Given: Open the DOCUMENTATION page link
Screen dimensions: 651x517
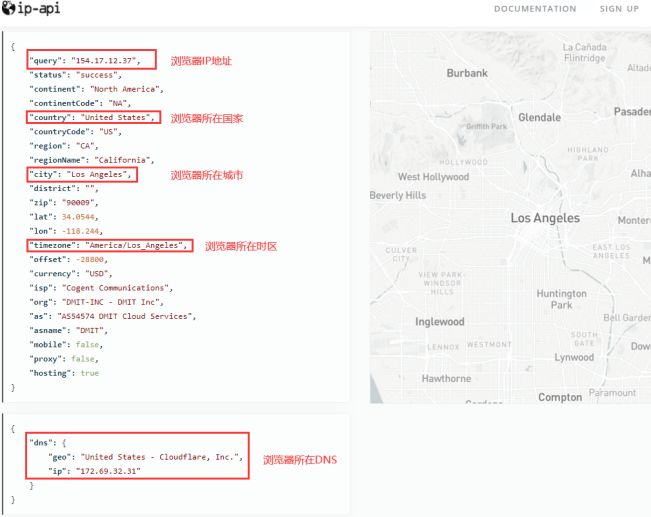Looking at the screenshot, I should coord(535,9).
